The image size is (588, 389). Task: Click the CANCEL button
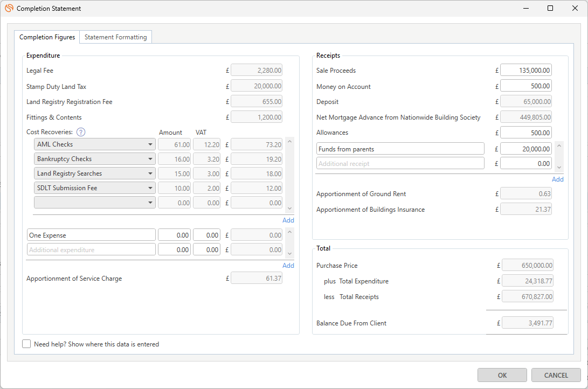[556, 375]
